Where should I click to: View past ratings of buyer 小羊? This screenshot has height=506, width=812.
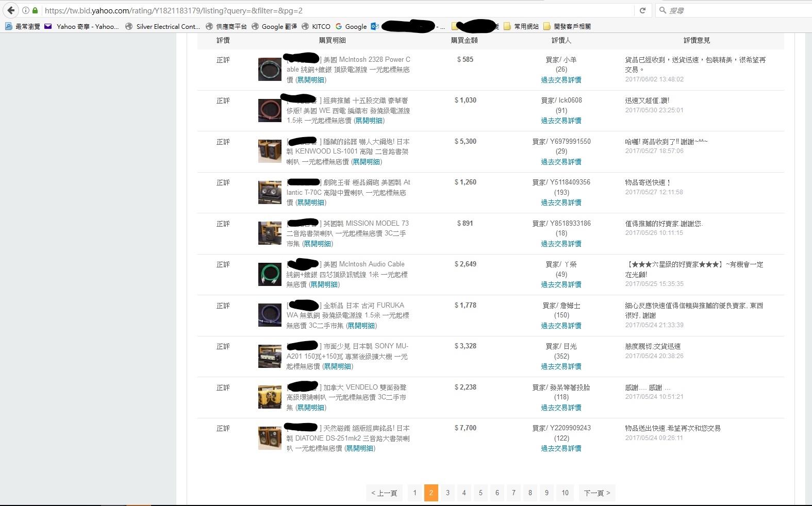tap(561, 80)
